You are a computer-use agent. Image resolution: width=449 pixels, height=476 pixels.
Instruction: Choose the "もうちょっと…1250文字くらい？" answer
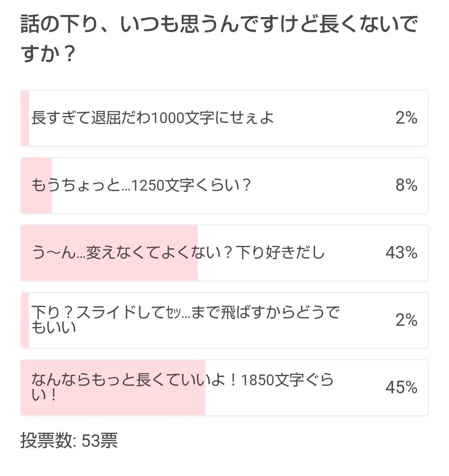click(141, 186)
